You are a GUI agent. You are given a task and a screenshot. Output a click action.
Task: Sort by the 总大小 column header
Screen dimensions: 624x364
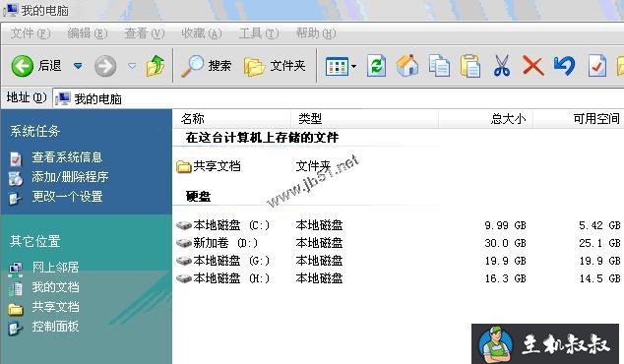point(485,119)
